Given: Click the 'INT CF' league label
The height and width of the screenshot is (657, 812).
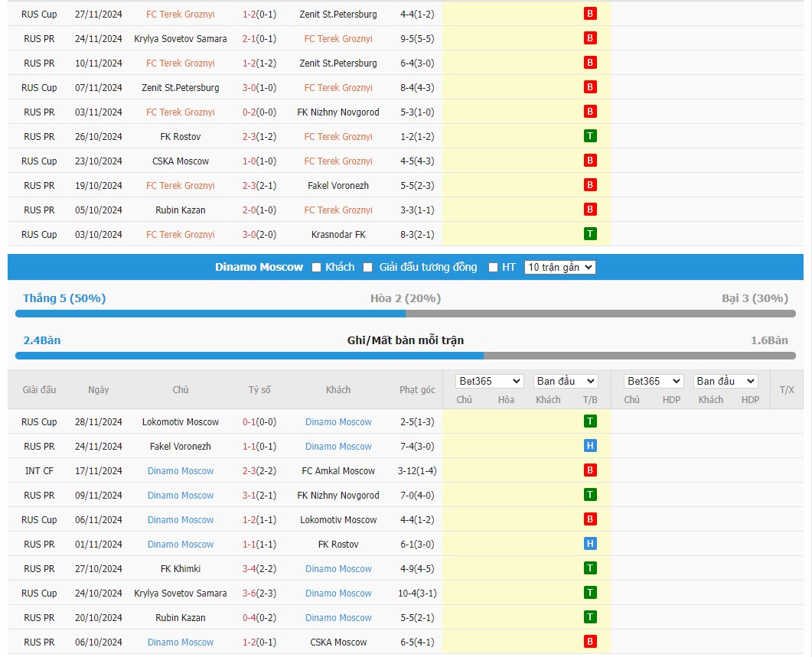Looking at the screenshot, I should pos(39,470).
